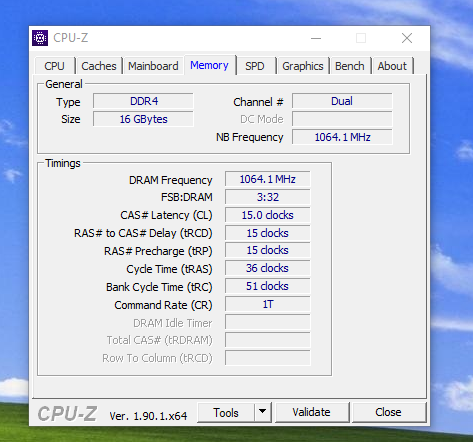This screenshot has width=473, height=442.
Task: Click the CAS# Latency (CL) label
Action: point(166,215)
